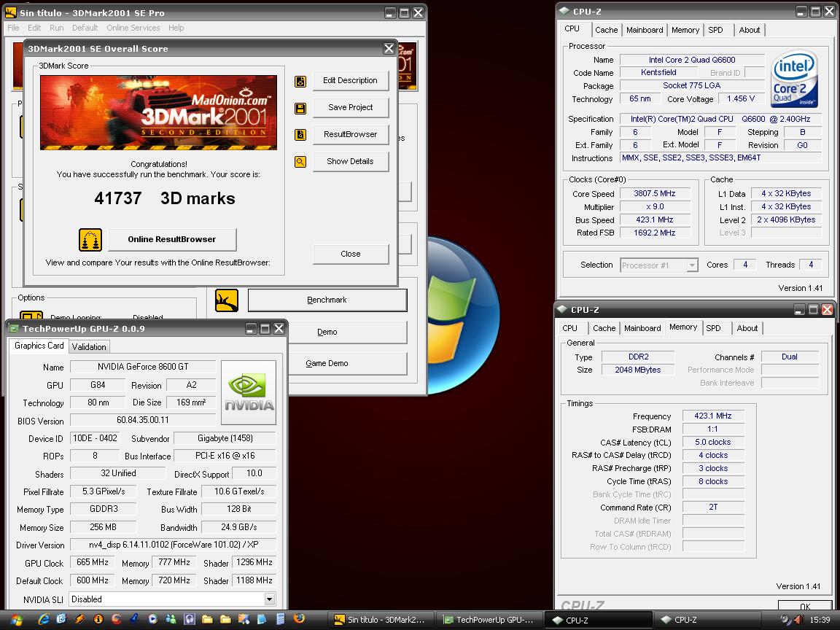Click the Demo button in 3DMark
This screenshot has height=630, width=840.
point(327,332)
